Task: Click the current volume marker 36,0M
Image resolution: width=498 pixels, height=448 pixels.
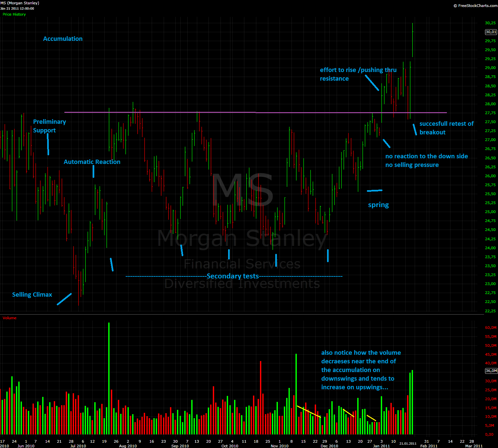Action: coord(491,371)
